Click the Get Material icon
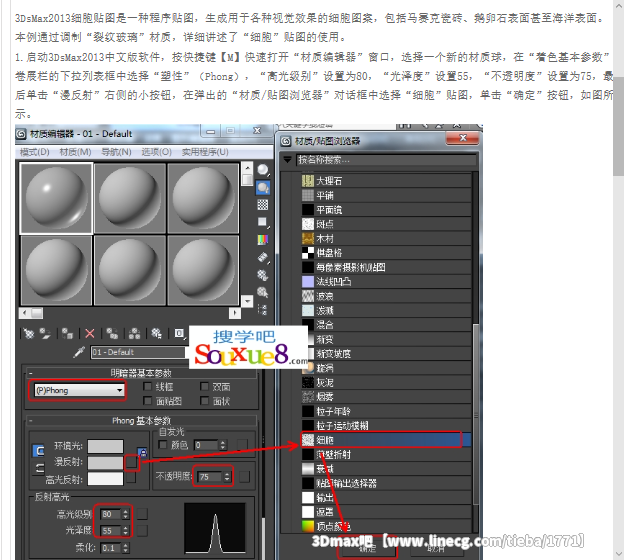 [x=29, y=334]
